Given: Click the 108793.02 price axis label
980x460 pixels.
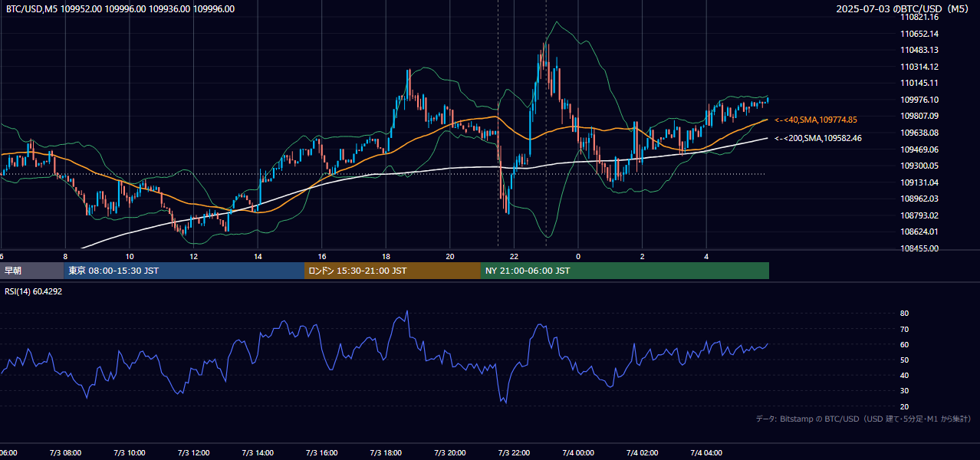Looking at the screenshot, I should (920, 215).
